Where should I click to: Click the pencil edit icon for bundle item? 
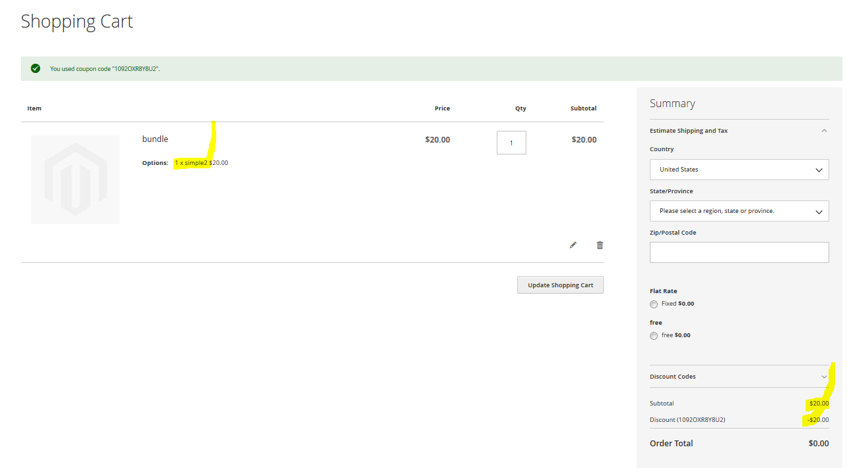tap(573, 245)
